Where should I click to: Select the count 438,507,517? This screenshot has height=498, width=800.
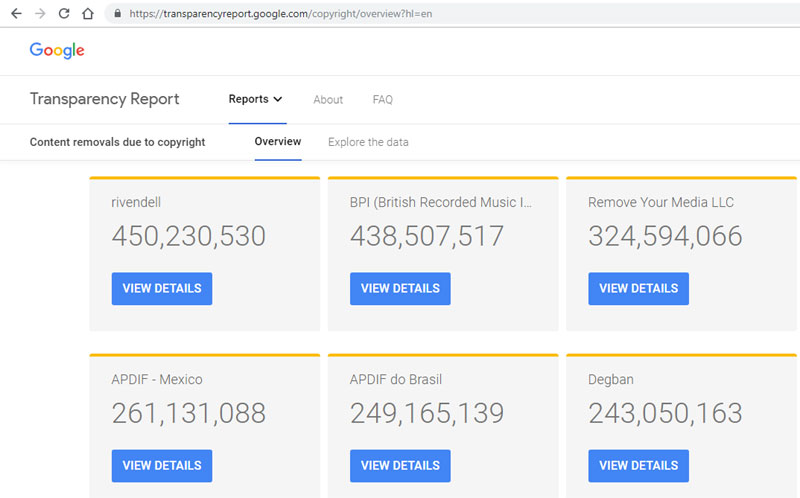(427, 236)
